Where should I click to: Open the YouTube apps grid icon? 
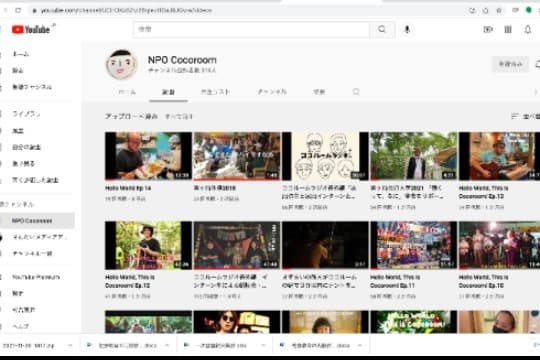[508, 30]
